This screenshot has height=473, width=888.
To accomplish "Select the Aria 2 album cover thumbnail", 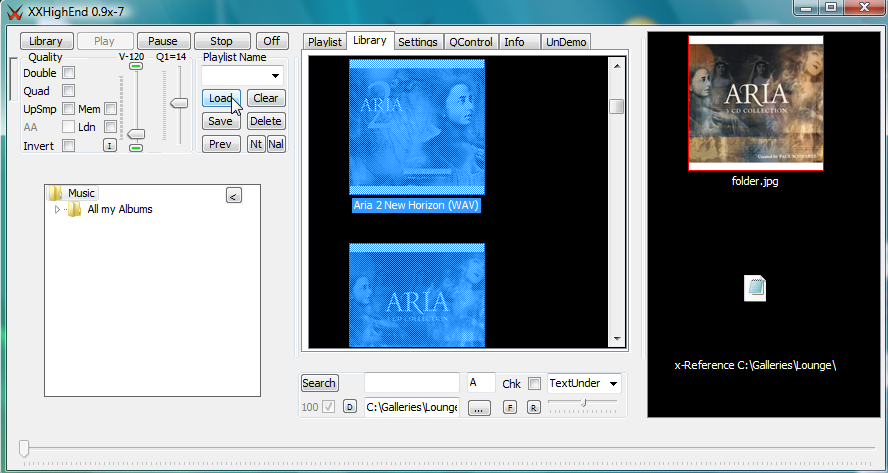I will click(x=417, y=127).
